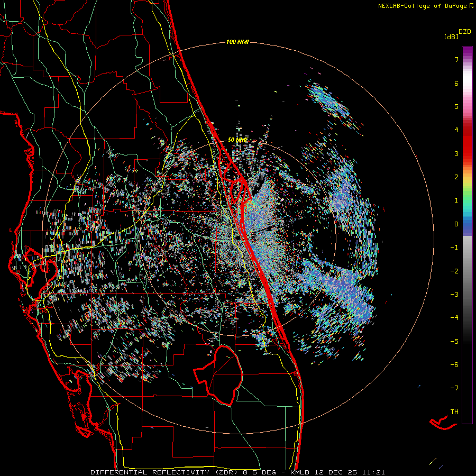Click the 0 value on the colorbar scale

pos(456,224)
